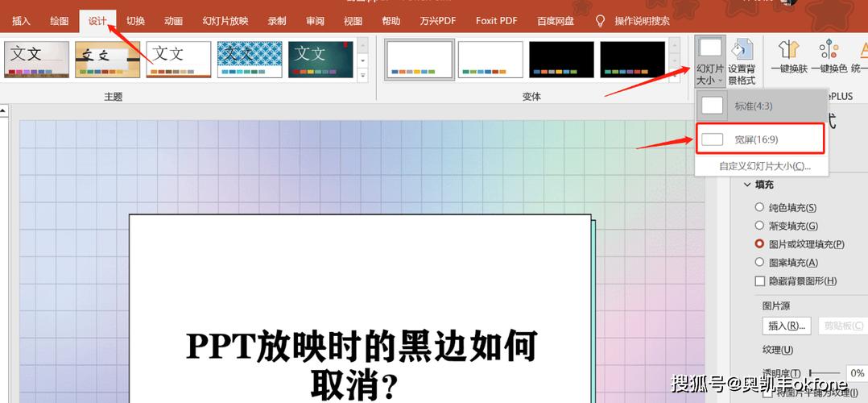Click the 插入(R)... picture source button
Viewport: 868px width, 403px height.
tap(787, 326)
